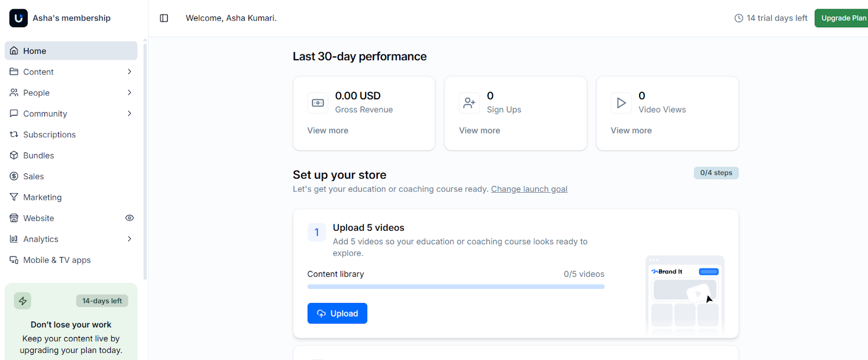Viewport: 868px width, 360px height.
Task: Click Welcome, Asha Kumari greeting
Action: [x=231, y=18]
